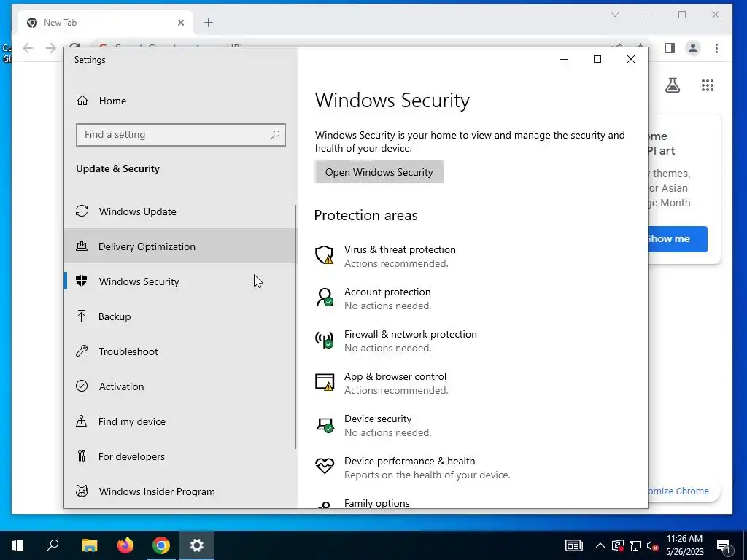Click the Device performance & health heart icon
The width and height of the screenshot is (747, 560).
[x=325, y=466]
